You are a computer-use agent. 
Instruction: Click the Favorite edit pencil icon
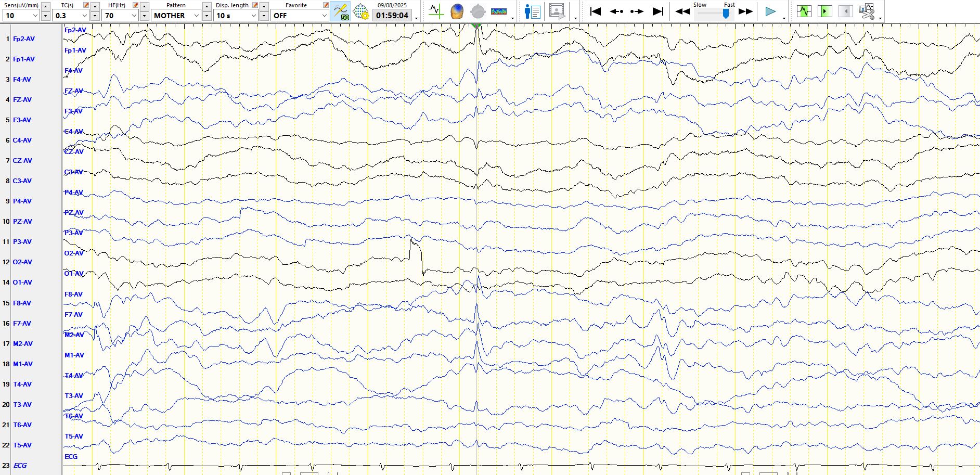pyautogui.click(x=326, y=5)
